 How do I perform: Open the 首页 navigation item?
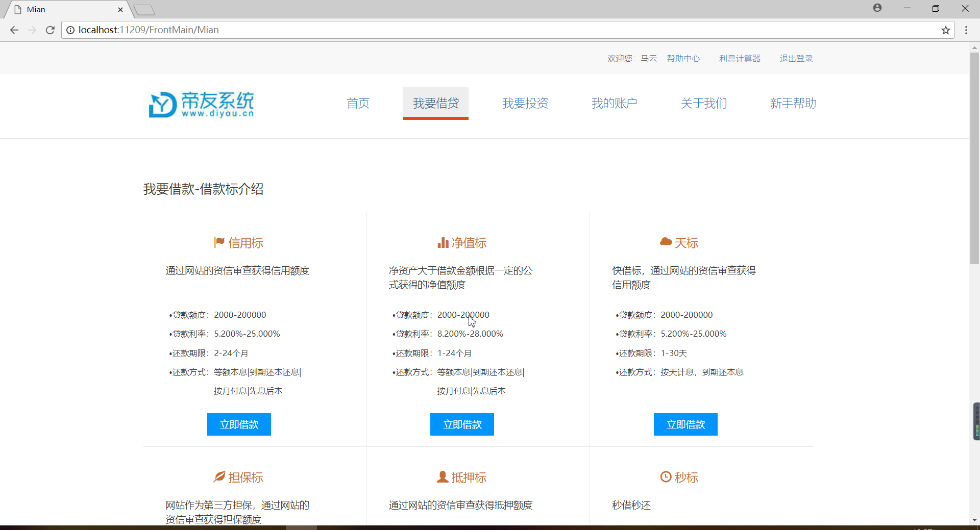point(358,103)
